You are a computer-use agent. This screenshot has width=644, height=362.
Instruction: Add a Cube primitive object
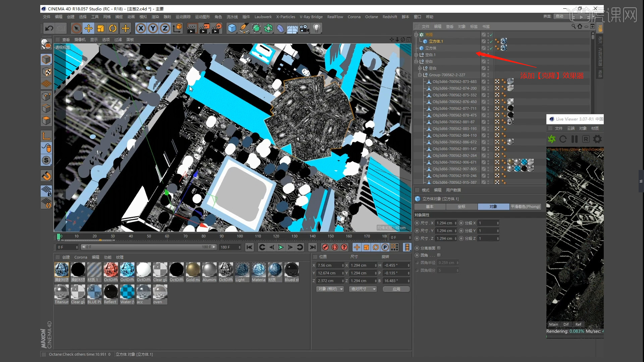point(232,28)
